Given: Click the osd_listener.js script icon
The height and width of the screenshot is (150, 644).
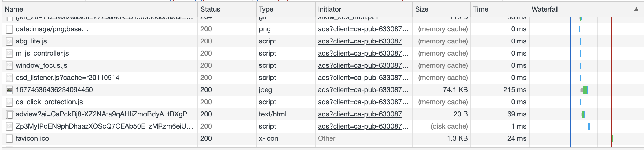Looking at the screenshot, I should click(x=9, y=78).
